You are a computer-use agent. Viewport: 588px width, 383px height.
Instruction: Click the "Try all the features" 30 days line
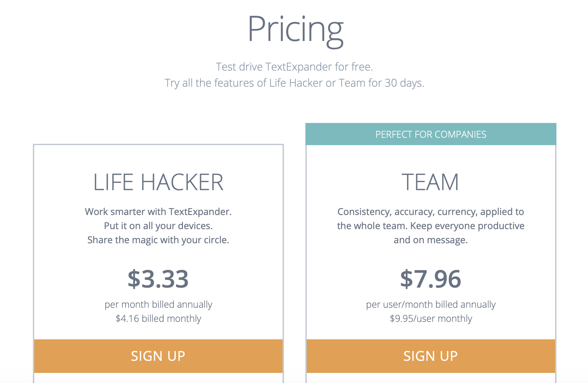[294, 83]
